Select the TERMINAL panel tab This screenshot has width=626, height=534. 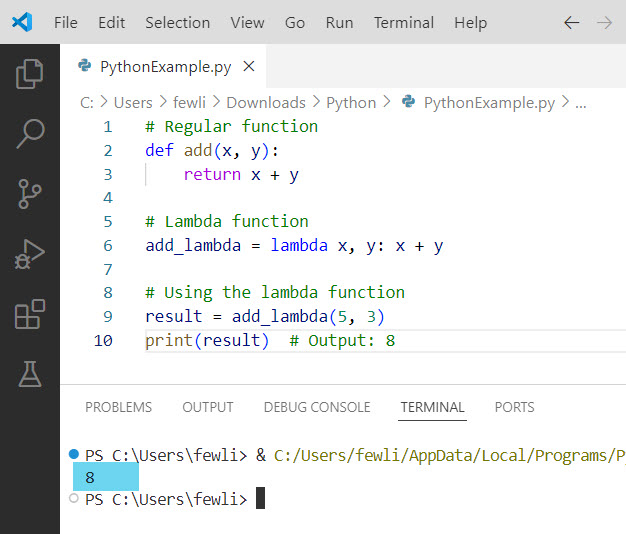(x=432, y=407)
